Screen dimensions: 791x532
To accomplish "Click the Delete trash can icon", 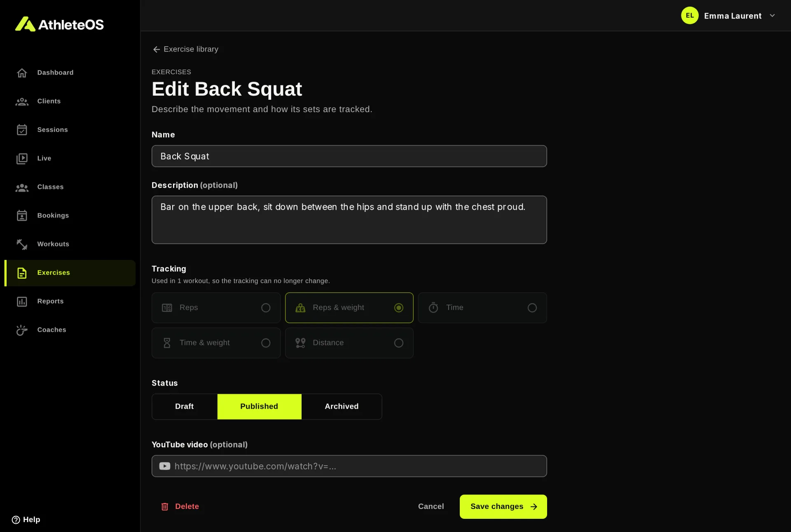I will click(x=165, y=507).
